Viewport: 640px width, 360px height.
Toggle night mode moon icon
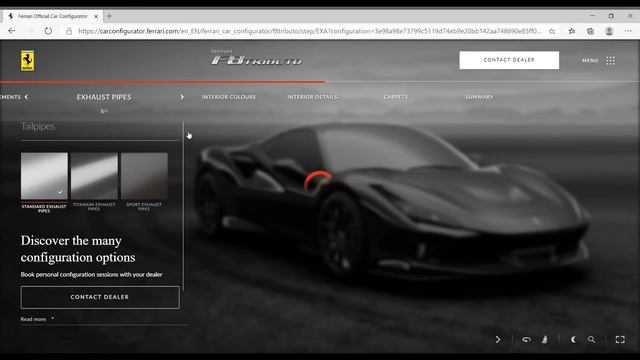[x=573, y=340]
